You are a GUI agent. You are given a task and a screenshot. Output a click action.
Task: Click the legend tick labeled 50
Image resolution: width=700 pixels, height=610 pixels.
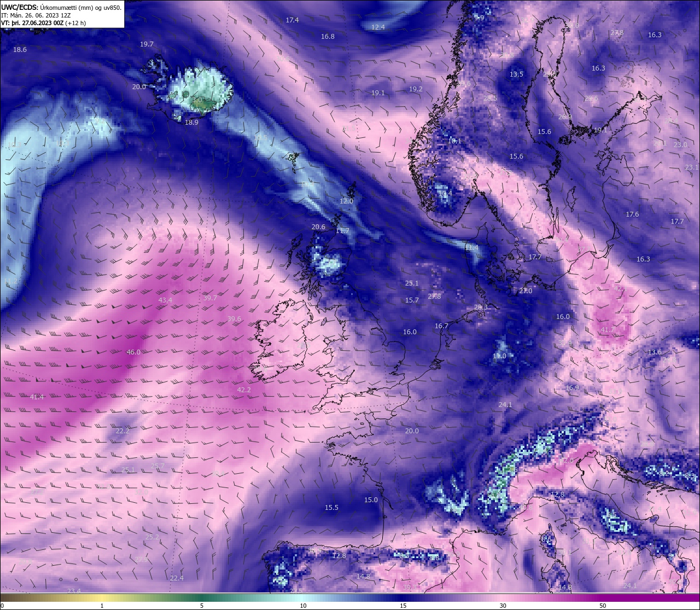(603, 606)
